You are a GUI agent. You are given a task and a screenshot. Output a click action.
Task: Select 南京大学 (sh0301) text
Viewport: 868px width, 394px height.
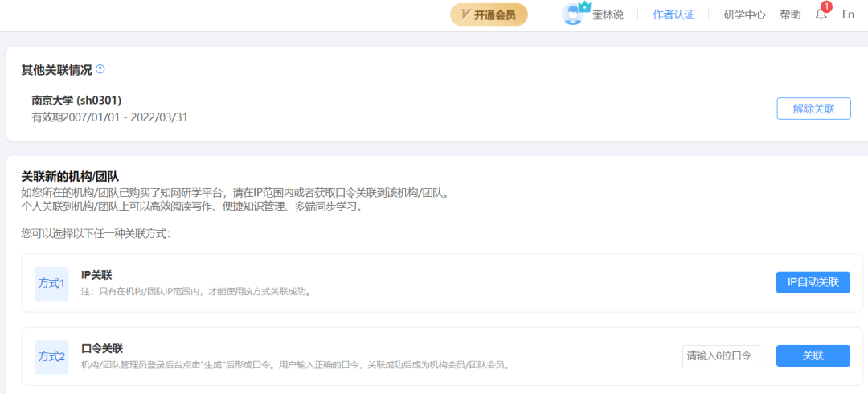76,101
